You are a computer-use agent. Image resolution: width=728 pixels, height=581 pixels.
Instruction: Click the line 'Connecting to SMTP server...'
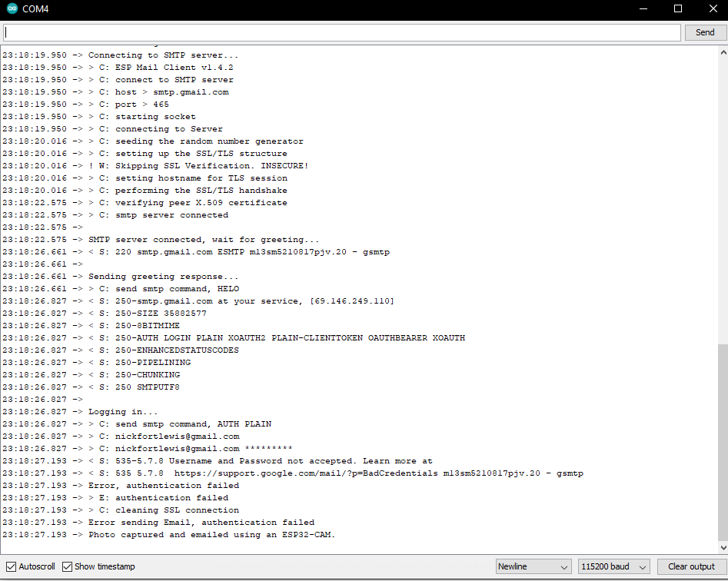163,55
